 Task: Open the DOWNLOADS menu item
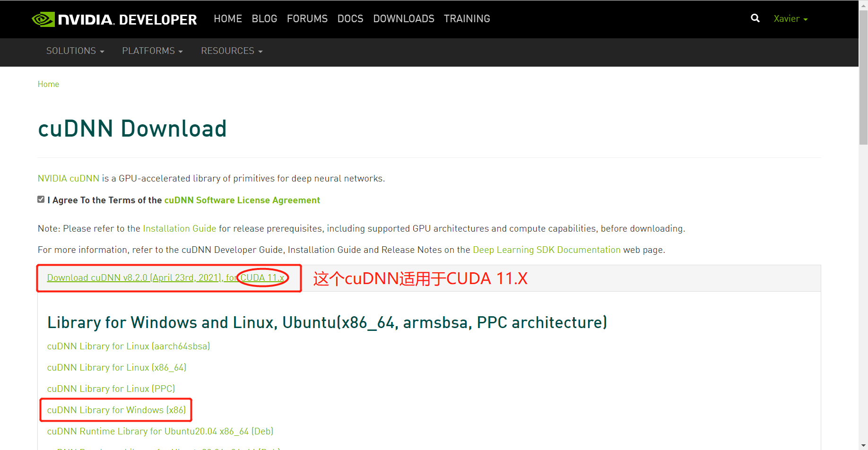coord(404,19)
